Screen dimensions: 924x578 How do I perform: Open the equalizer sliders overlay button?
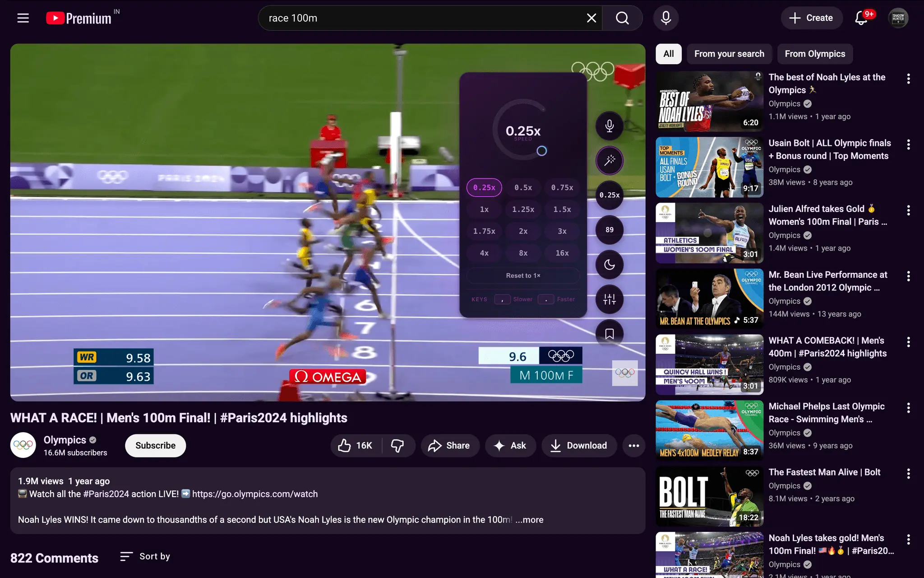coord(610,299)
